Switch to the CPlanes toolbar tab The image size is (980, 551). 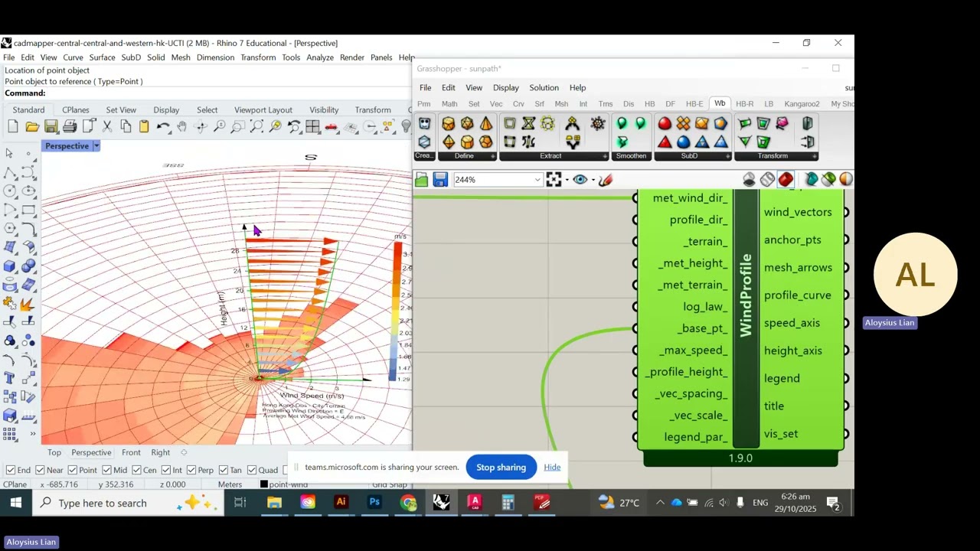click(x=75, y=110)
